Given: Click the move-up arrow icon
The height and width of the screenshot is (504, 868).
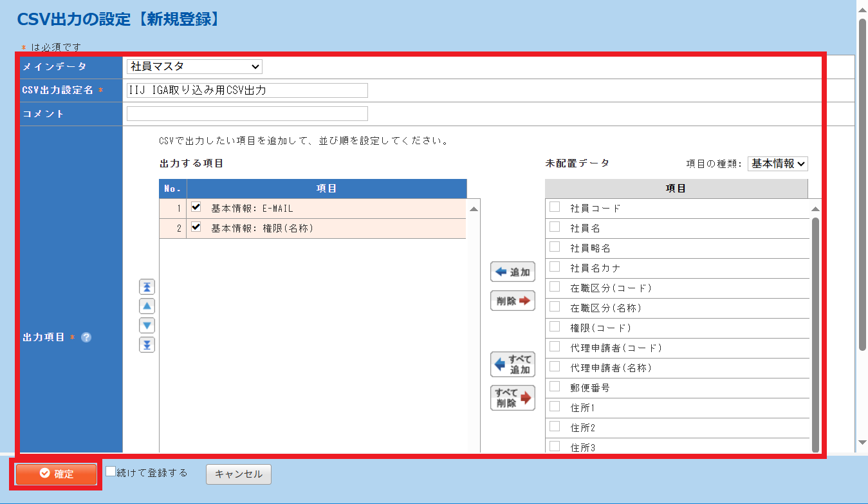Looking at the screenshot, I should [147, 306].
